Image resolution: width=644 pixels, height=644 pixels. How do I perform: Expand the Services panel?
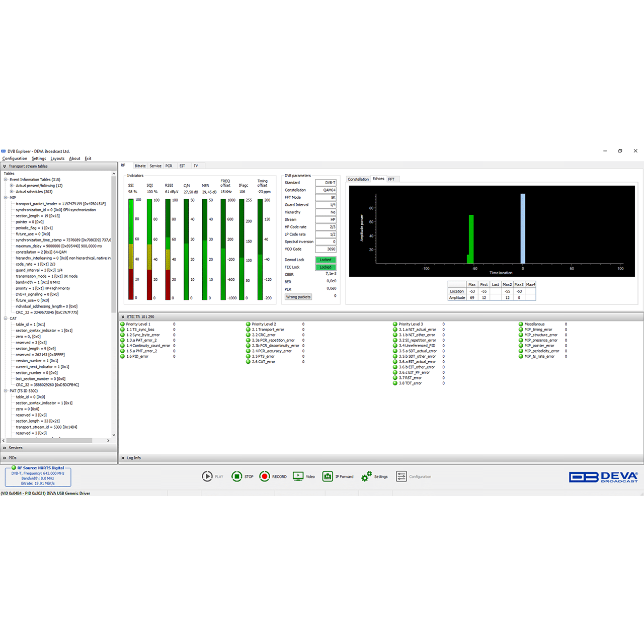tap(5, 448)
